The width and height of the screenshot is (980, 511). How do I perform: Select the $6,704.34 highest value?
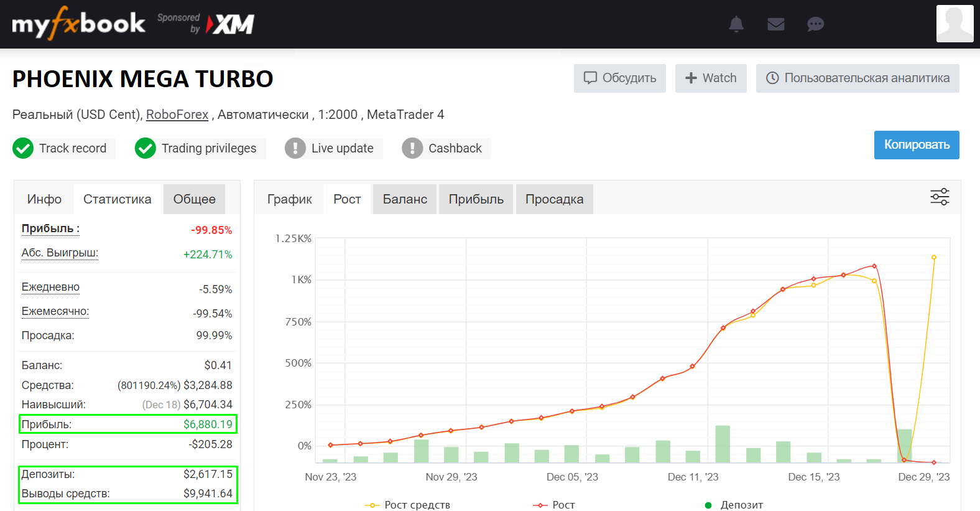[208, 405]
